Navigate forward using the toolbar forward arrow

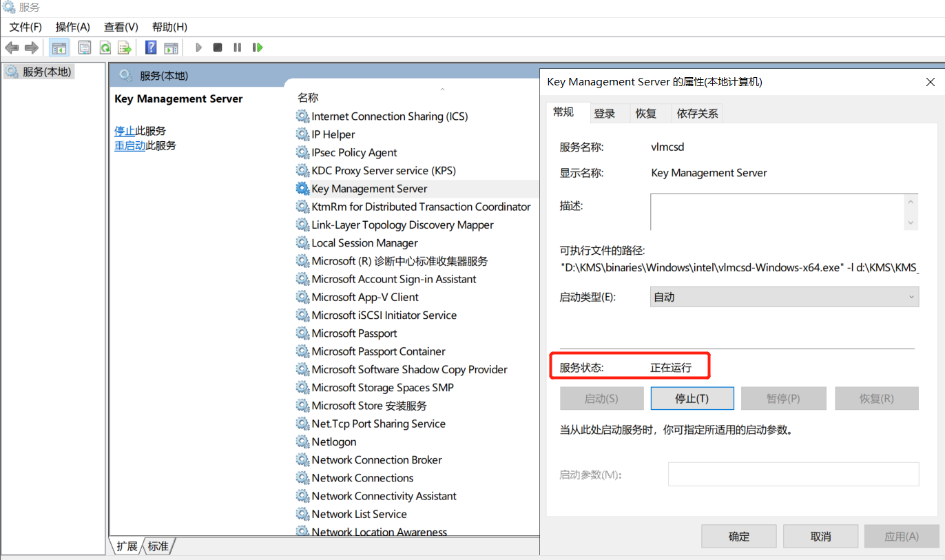point(31,47)
